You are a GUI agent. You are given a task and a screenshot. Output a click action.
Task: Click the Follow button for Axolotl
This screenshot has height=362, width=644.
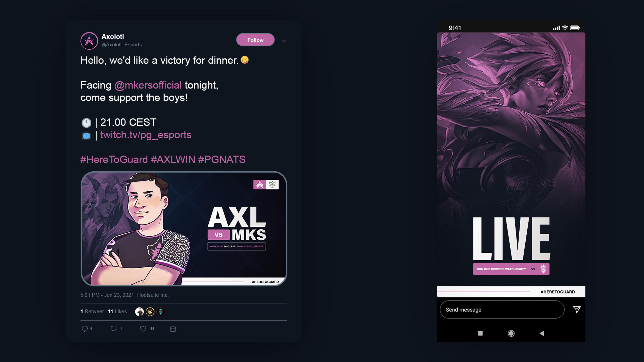point(256,40)
